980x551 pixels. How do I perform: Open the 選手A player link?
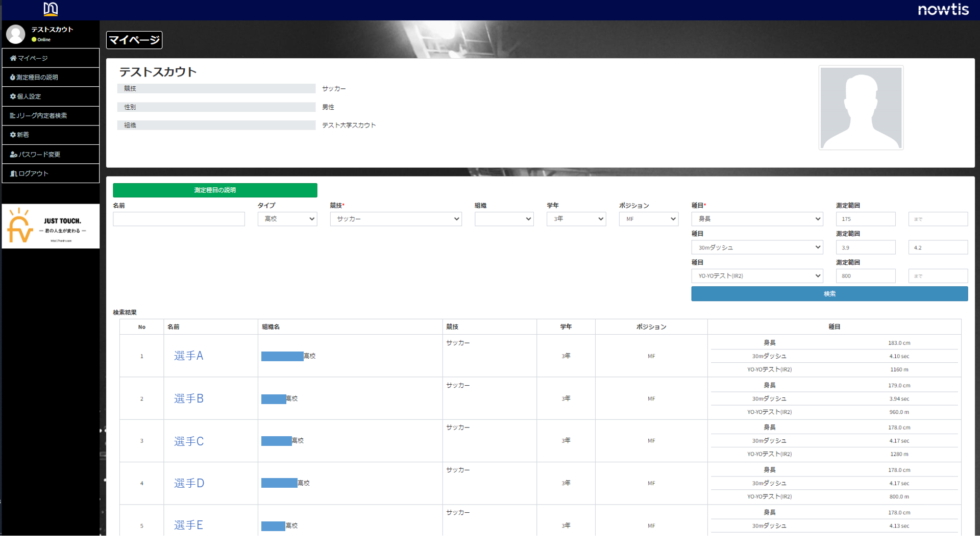[x=189, y=356]
